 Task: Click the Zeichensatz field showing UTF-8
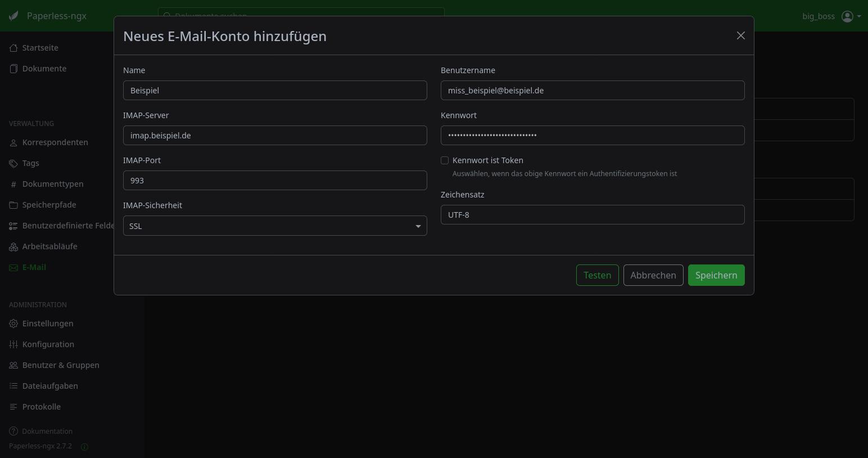(593, 215)
